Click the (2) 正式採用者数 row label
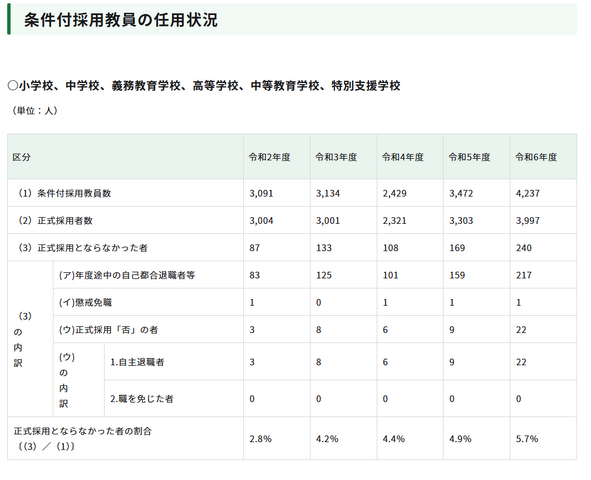Viewport: 591px width, 480px height. [x=54, y=220]
